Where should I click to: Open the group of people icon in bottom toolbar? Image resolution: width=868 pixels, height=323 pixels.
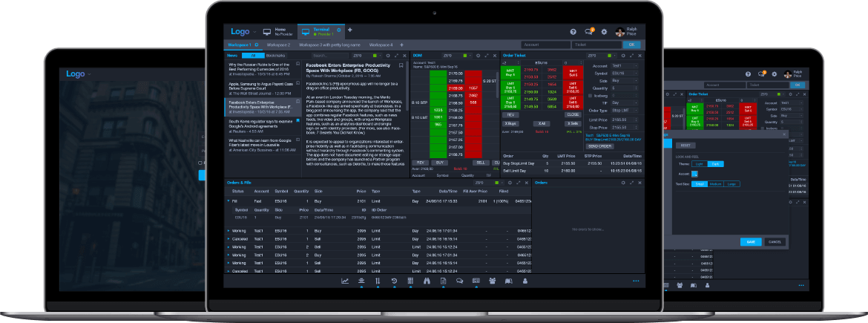click(x=492, y=281)
